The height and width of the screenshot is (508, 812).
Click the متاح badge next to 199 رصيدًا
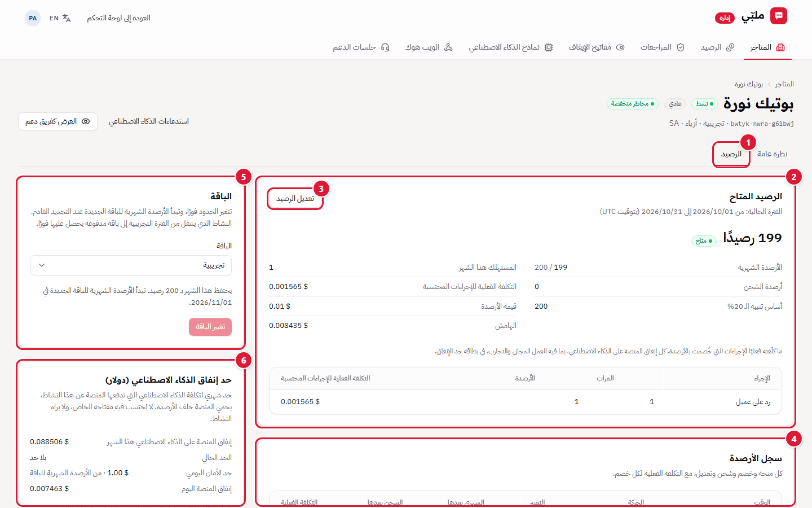click(x=704, y=241)
